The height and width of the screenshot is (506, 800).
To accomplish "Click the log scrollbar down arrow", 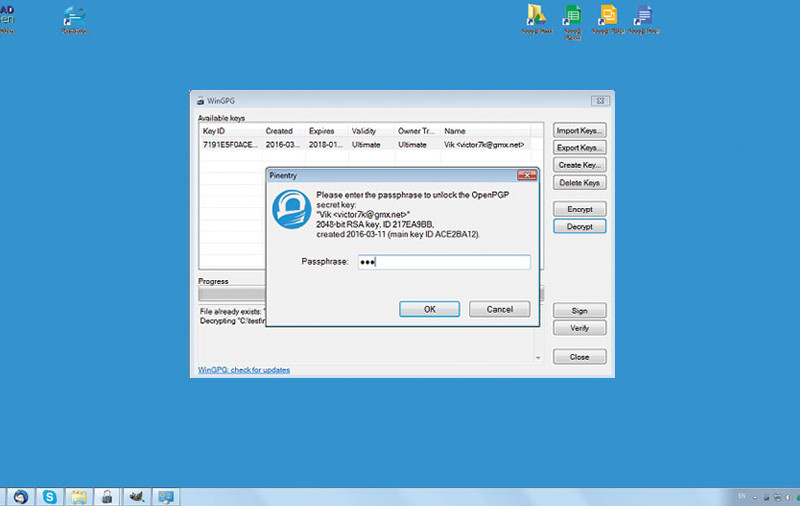I will click(538, 358).
